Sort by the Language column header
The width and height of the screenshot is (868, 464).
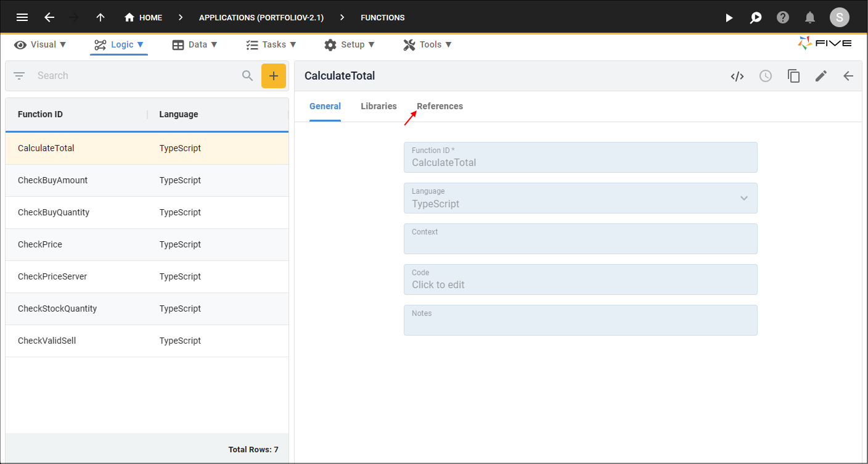(179, 114)
